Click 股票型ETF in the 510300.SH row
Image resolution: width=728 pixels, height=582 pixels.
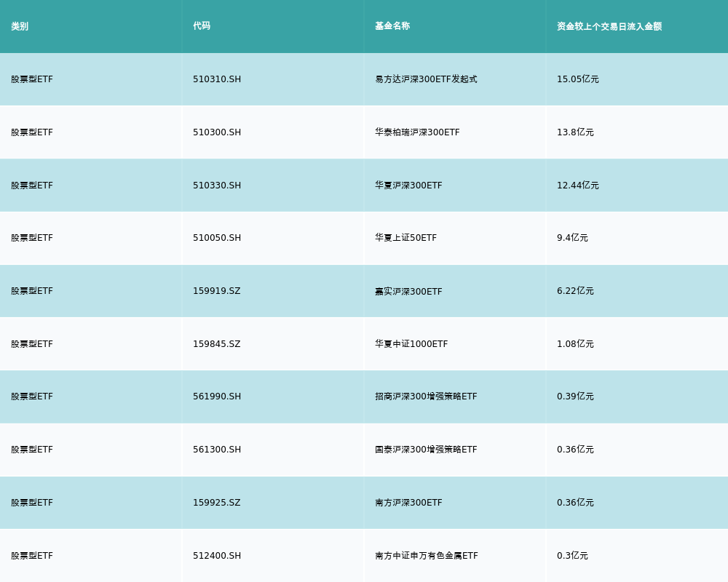point(32,132)
